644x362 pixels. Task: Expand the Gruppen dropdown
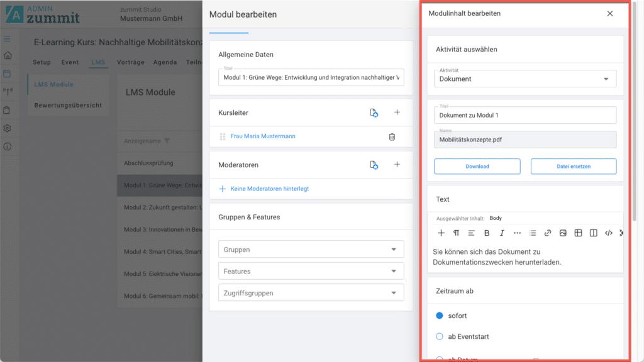click(x=311, y=250)
